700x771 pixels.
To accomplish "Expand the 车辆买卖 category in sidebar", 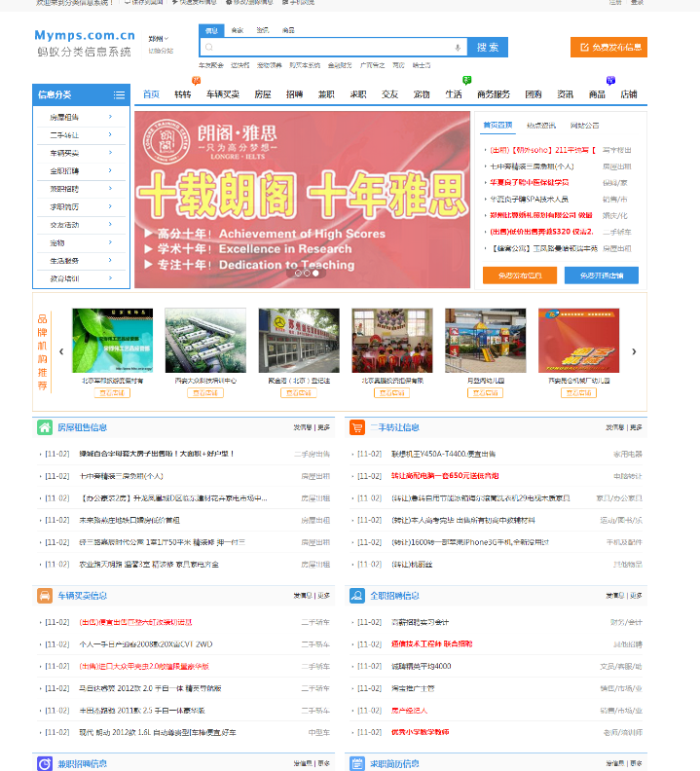I will (81, 153).
